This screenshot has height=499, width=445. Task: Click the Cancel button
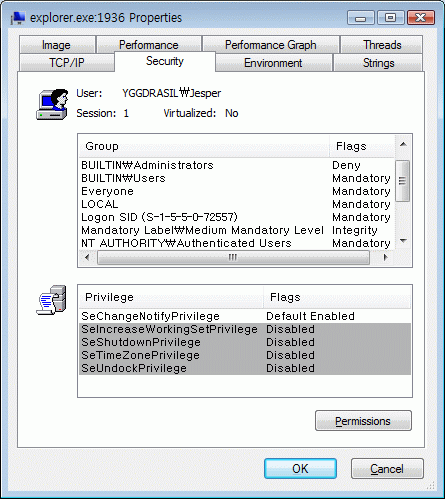coord(387,468)
